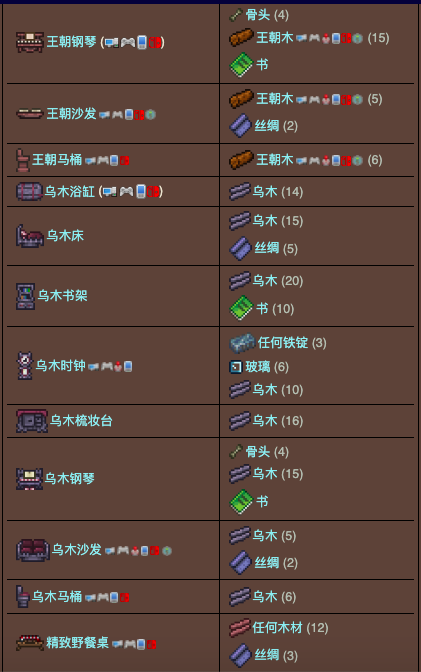Click the 乌木浴缸 bathtub item icon
Screen dimensions: 421x672
tap(29, 192)
